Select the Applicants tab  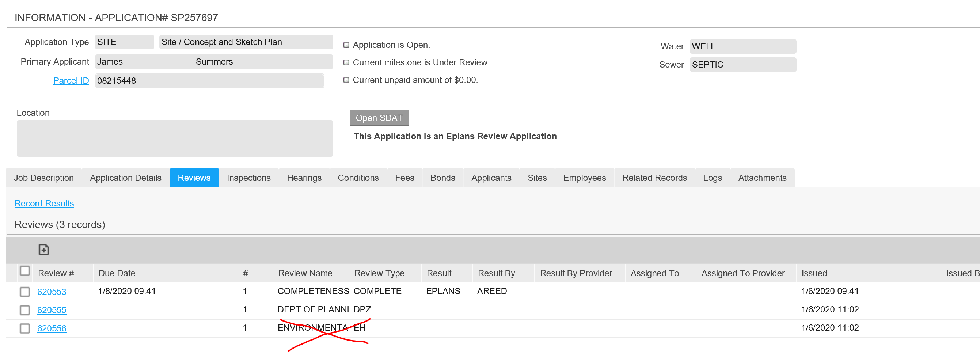(x=491, y=178)
